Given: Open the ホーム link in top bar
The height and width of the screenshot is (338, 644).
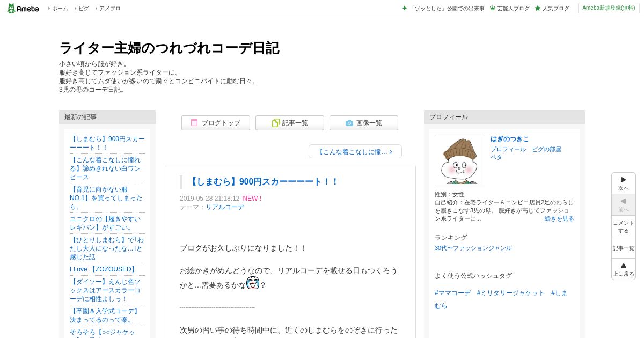Looking at the screenshot, I should [x=60, y=9].
